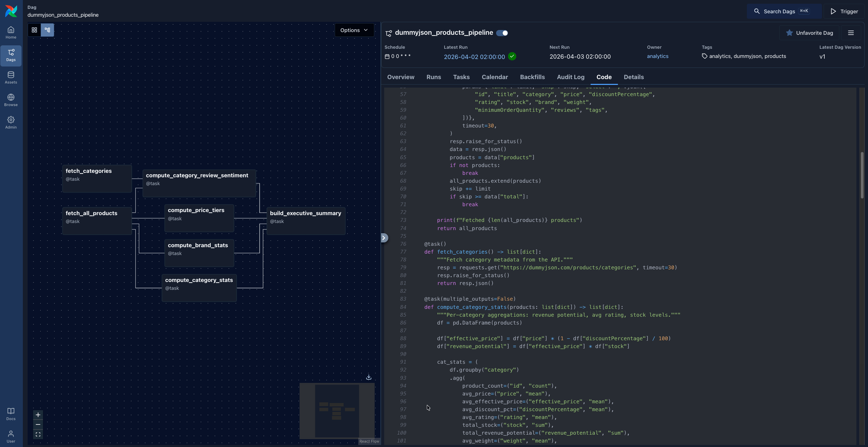Switch to the Calendar tab
Image resolution: width=868 pixels, height=447 pixels.
(x=495, y=77)
